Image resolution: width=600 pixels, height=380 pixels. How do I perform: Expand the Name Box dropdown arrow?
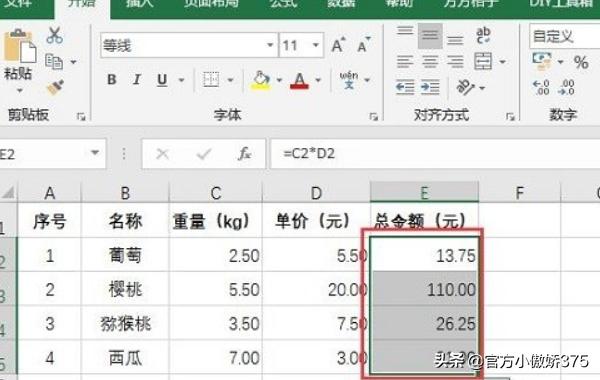pos(95,153)
